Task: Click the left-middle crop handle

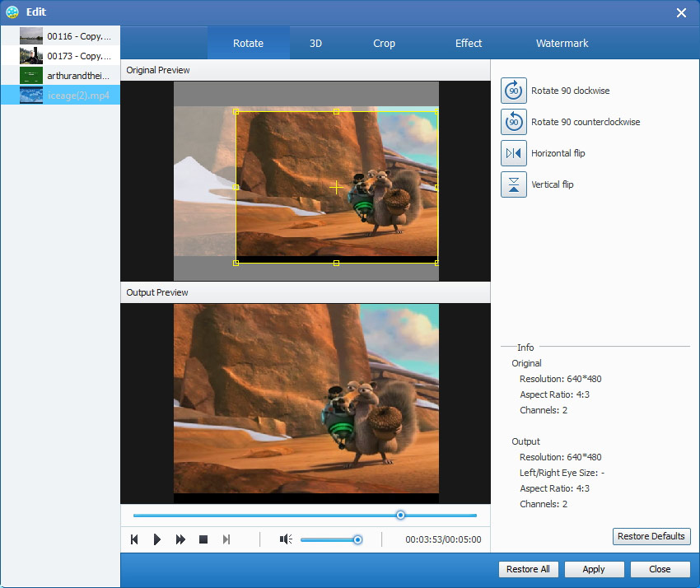Action: click(x=236, y=188)
